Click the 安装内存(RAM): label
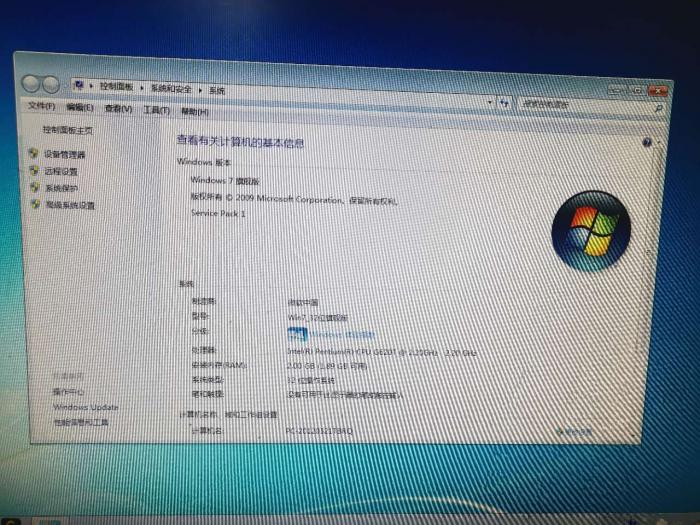 (219, 365)
